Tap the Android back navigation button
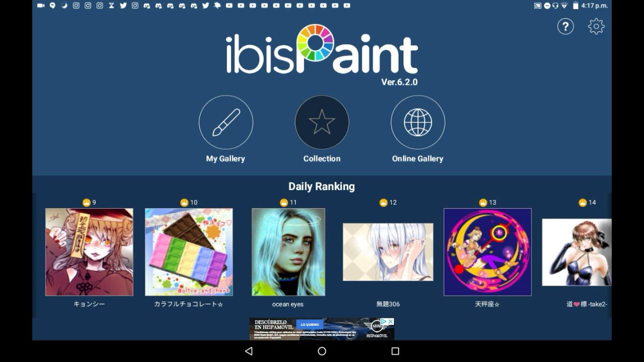 (x=249, y=351)
